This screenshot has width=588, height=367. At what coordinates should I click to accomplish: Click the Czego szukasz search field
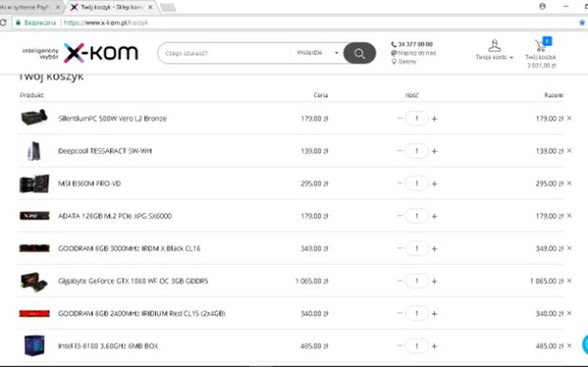tap(226, 53)
